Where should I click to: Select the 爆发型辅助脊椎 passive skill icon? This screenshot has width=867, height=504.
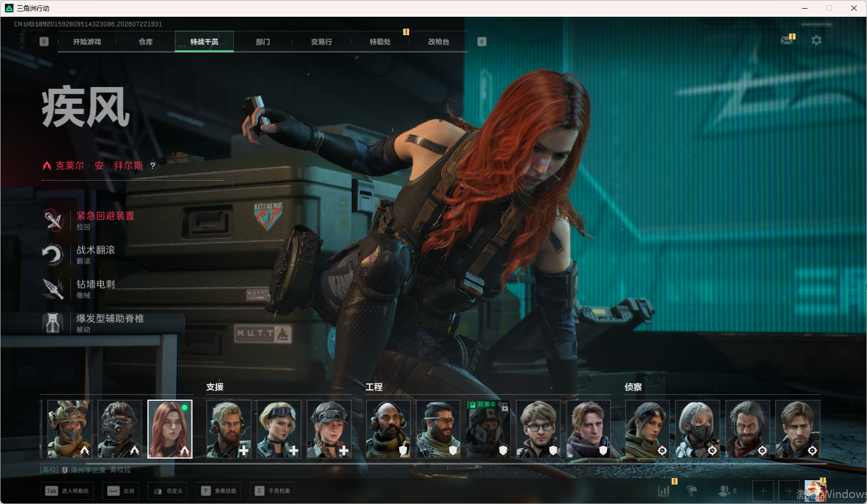coord(53,323)
